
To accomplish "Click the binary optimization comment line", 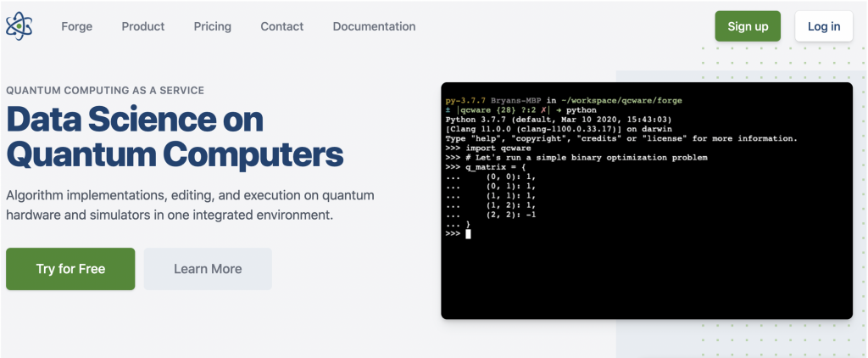I will (576, 158).
